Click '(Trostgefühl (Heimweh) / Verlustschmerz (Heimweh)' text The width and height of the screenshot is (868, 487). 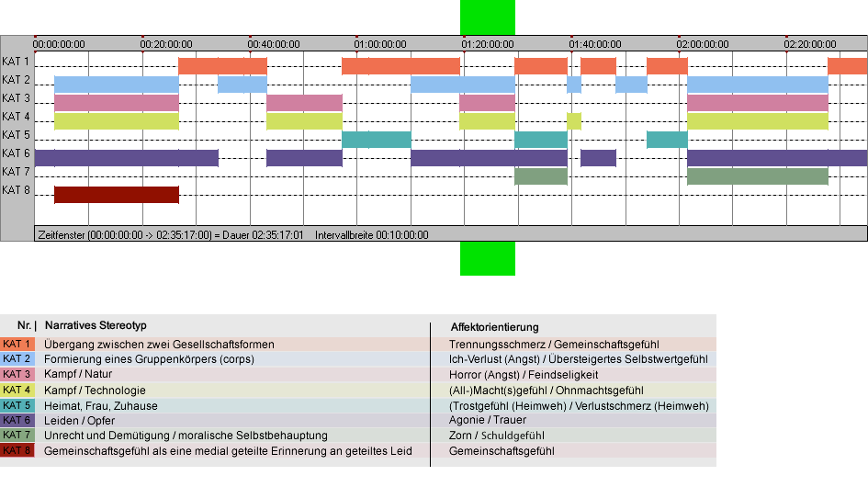click(579, 405)
